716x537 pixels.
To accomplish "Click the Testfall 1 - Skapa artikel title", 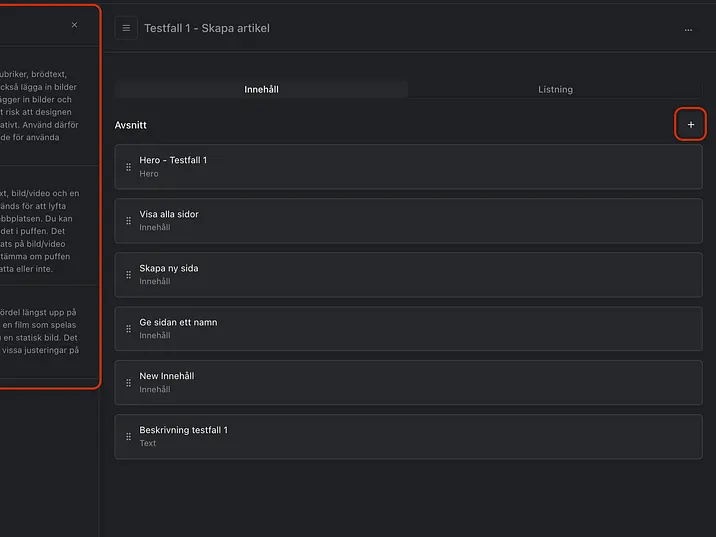I will click(207, 29).
